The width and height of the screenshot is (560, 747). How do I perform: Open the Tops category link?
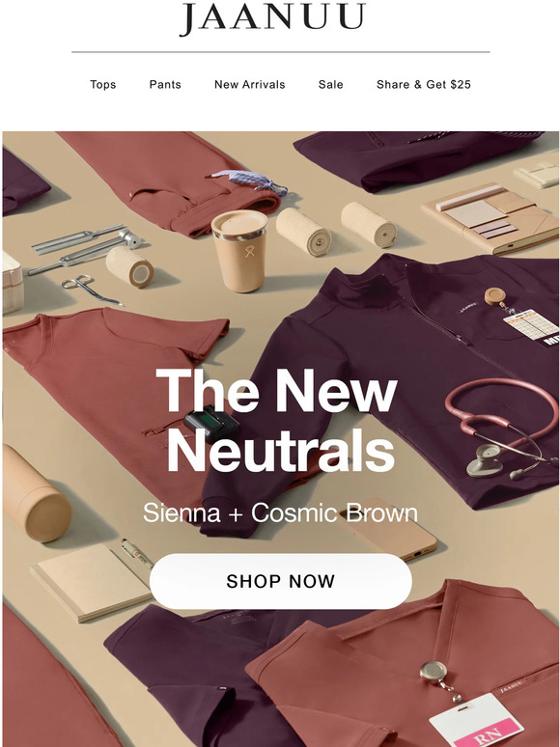(x=103, y=84)
